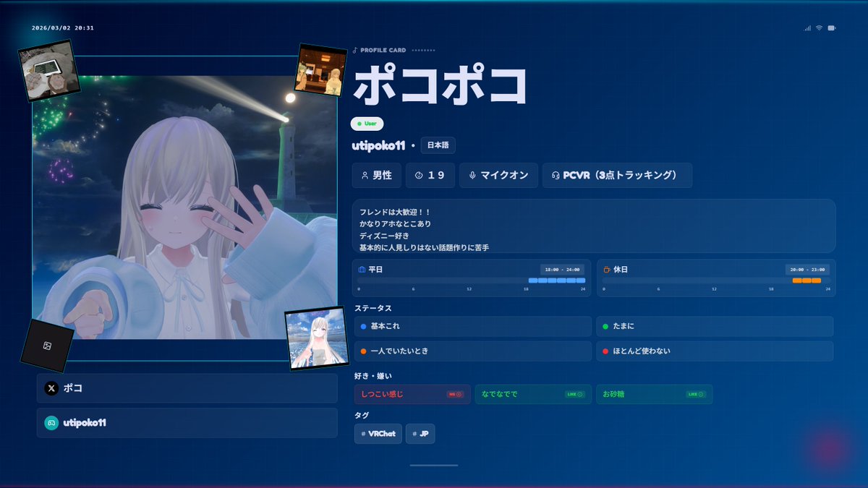This screenshot has height=488, width=868.
Task: Click the VR headset icon on the PCVR badge
Action: [x=554, y=175]
